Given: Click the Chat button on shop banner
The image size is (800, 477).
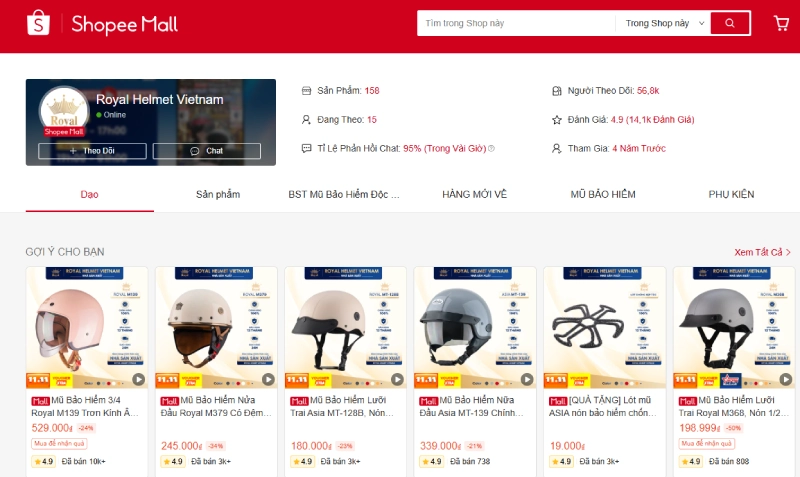Looking at the screenshot, I should point(207,151).
